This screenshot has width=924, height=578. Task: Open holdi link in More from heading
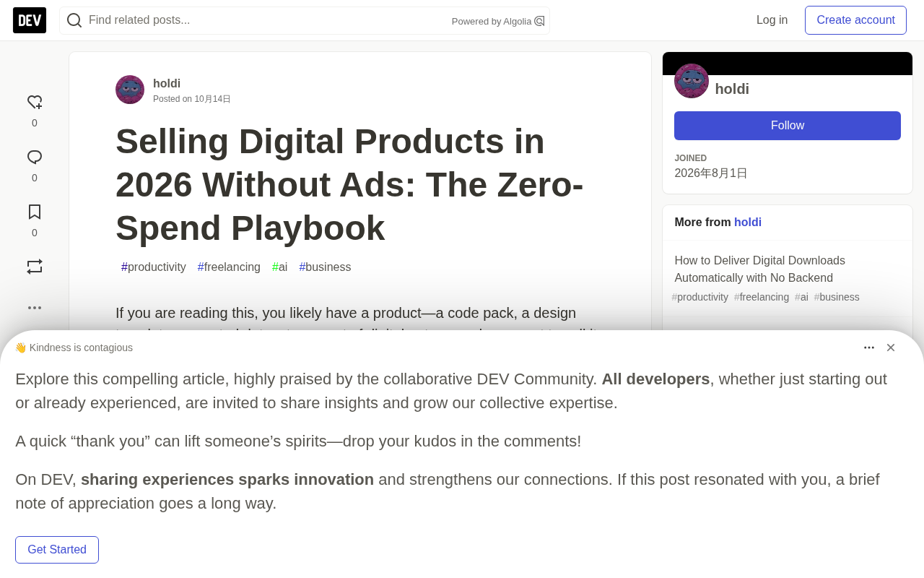(748, 223)
